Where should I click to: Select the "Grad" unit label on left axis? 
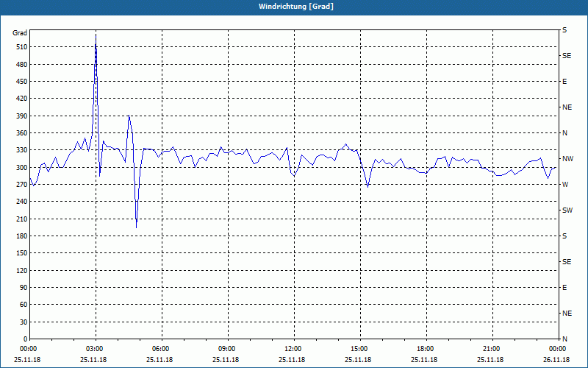pos(20,33)
